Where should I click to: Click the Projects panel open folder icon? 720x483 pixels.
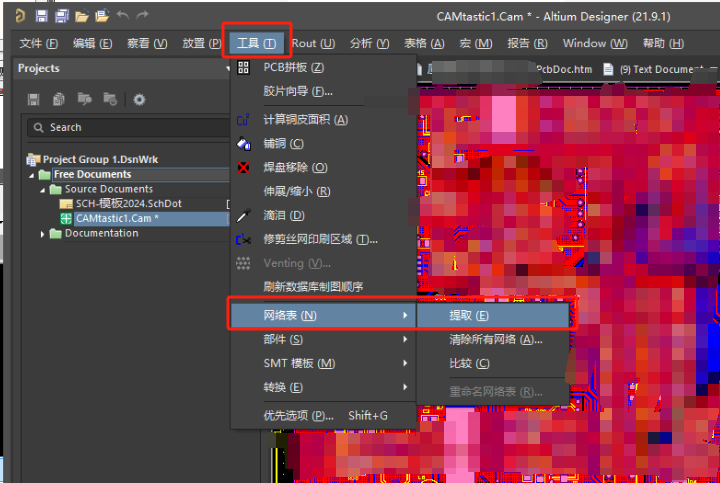(x=84, y=99)
